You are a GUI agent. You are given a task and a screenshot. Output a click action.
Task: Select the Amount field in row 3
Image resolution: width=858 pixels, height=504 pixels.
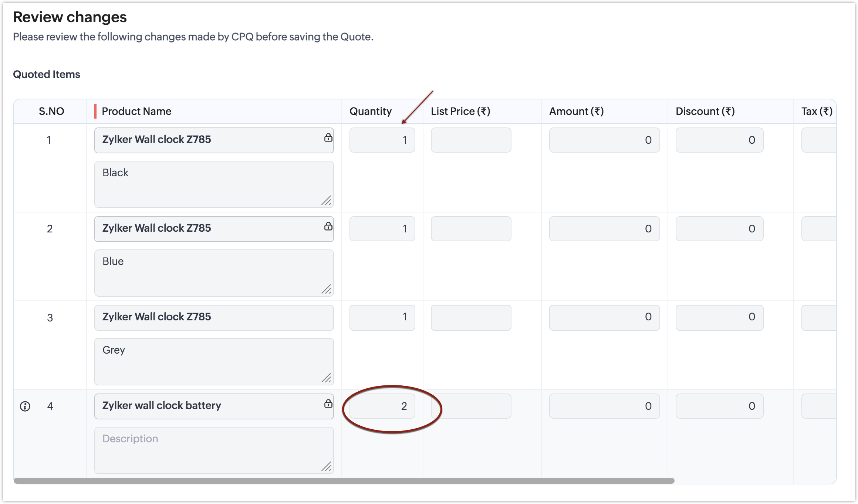coord(604,317)
